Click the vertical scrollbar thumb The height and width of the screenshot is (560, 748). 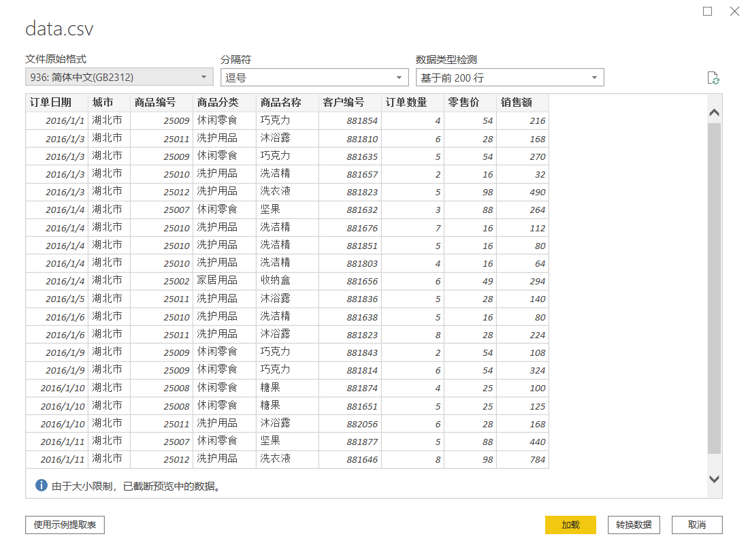point(714,288)
